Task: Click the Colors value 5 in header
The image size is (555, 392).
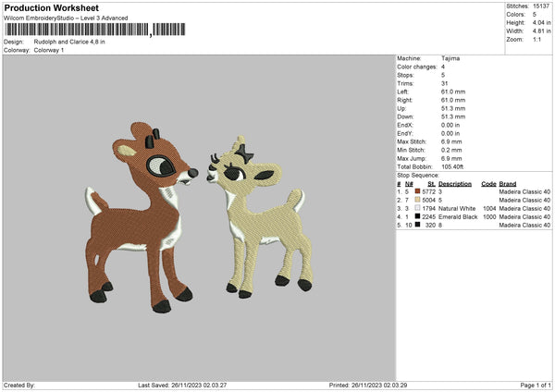Action: (535, 15)
